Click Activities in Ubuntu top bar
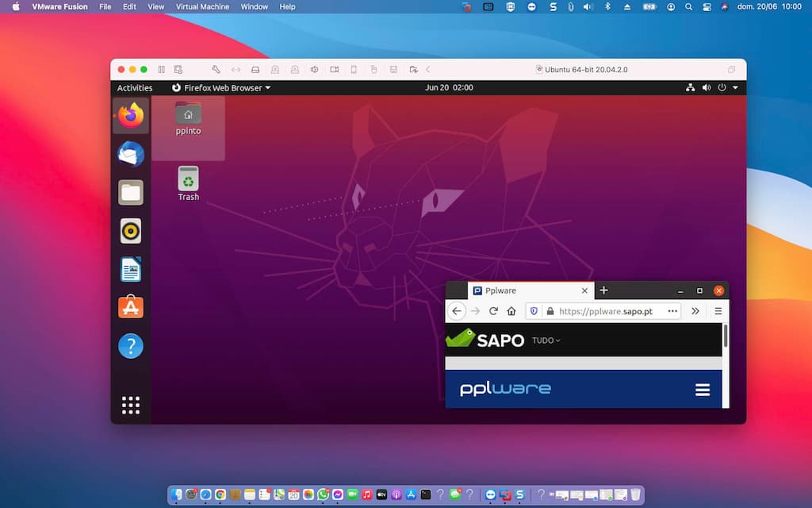This screenshot has height=508, width=812. click(x=135, y=87)
